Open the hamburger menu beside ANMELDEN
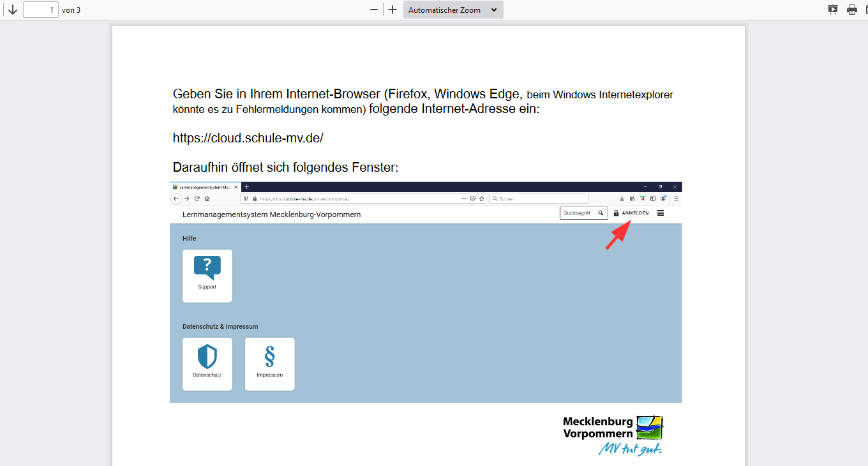This screenshot has height=466, width=868. pyautogui.click(x=661, y=213)
